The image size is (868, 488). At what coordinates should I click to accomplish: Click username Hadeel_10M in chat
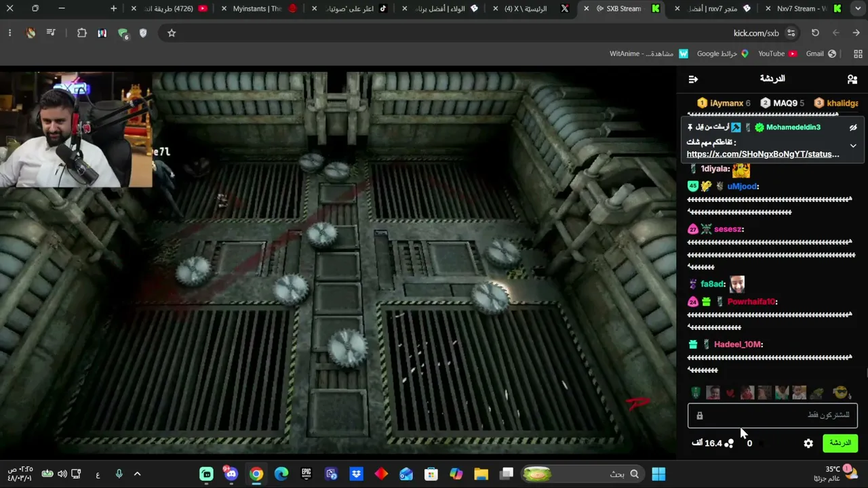coord(738,344)
